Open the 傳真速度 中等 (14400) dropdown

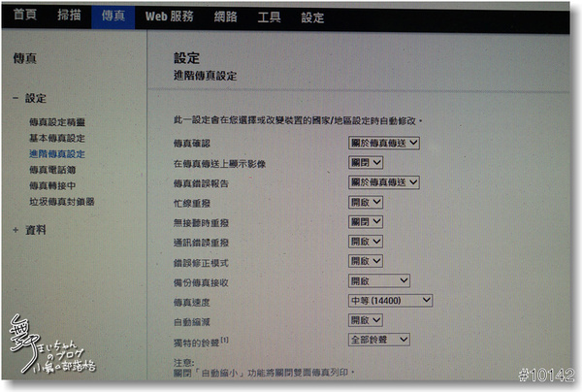[391, 301]
